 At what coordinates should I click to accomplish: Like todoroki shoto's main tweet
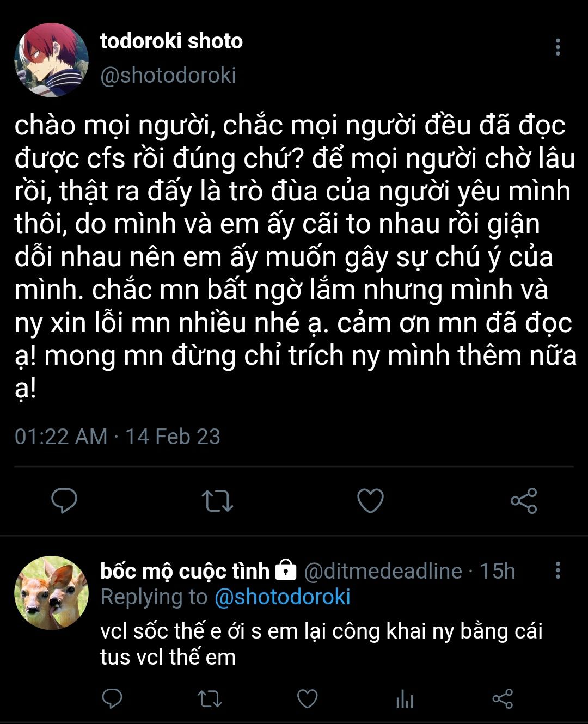pyautogui.click(x=370, y=501)
